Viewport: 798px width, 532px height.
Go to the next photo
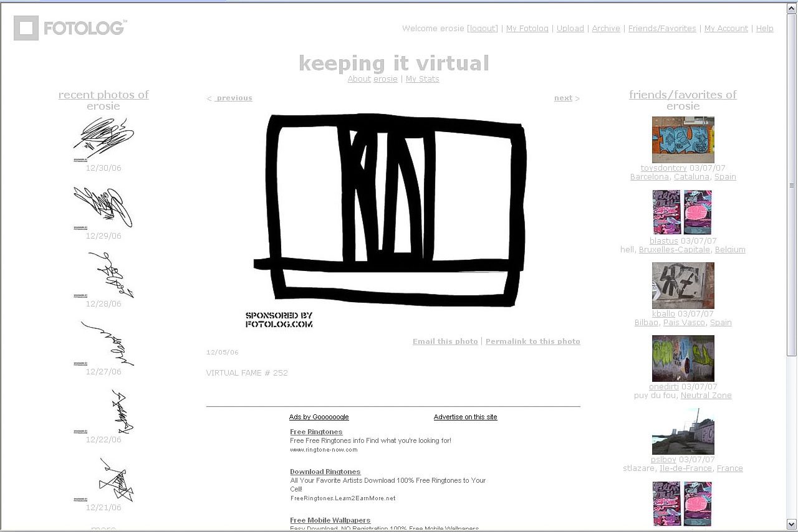pyautogui.click(x=563, y=98)
